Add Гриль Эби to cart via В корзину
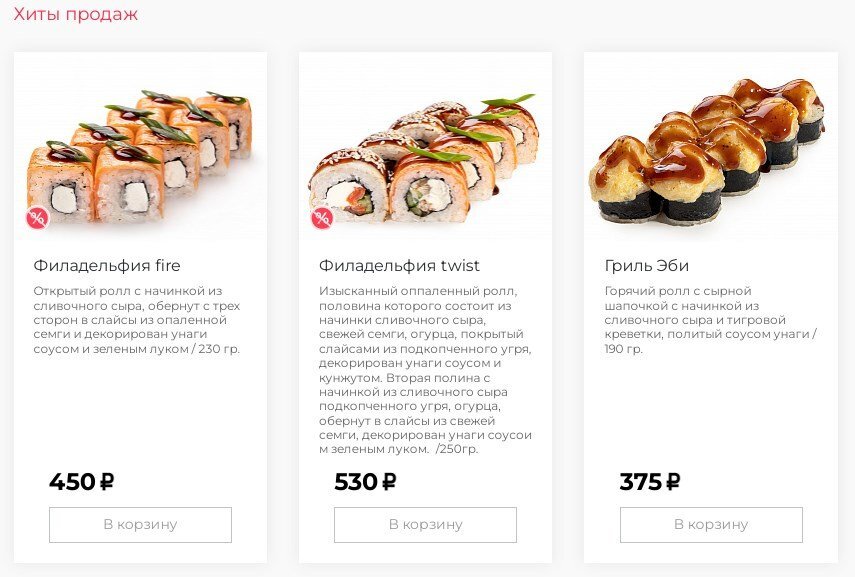The height and width of the screenshot is (577, 855). [711, 525]
